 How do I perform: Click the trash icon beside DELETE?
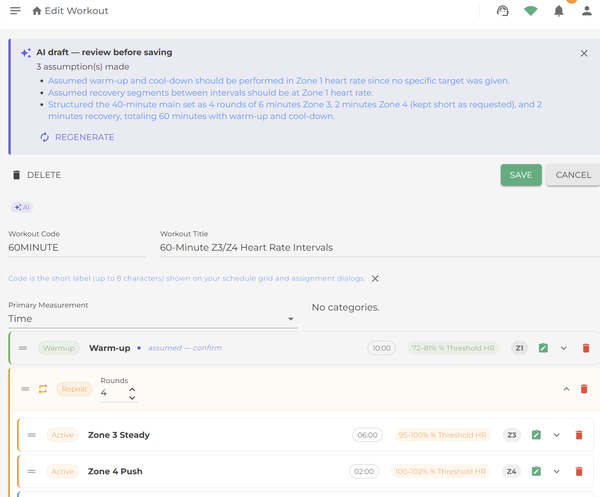tap(16, 175)
